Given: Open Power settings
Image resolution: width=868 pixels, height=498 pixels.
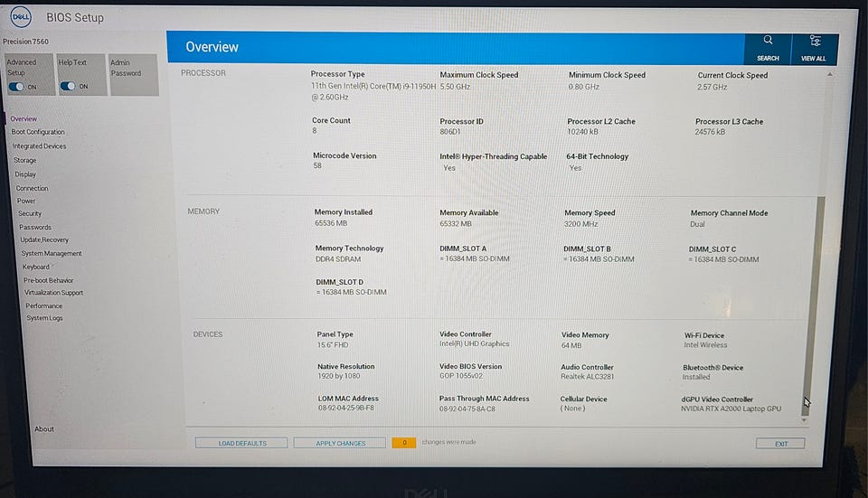Looking at the screenshot, I should tap(26, 201).
